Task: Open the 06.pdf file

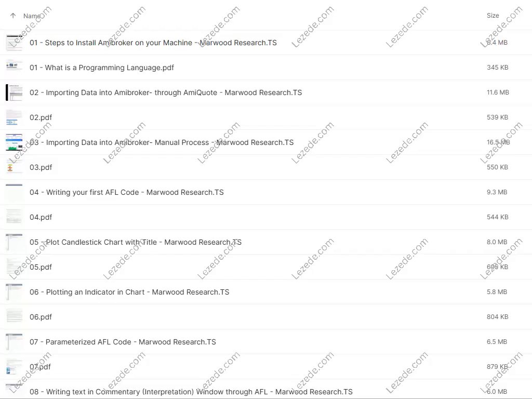Action: (x=41, y=317)
